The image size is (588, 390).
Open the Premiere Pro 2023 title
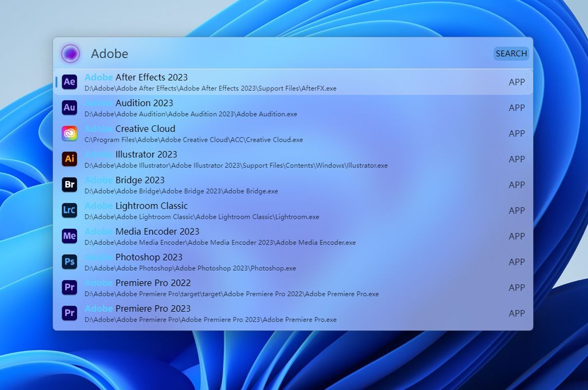pos(138,309)
